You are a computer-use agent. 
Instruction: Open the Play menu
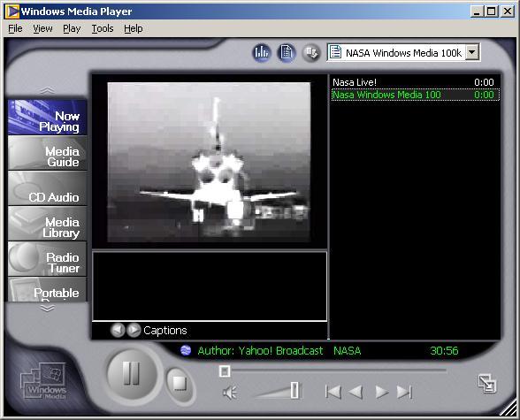click(72, 29)
